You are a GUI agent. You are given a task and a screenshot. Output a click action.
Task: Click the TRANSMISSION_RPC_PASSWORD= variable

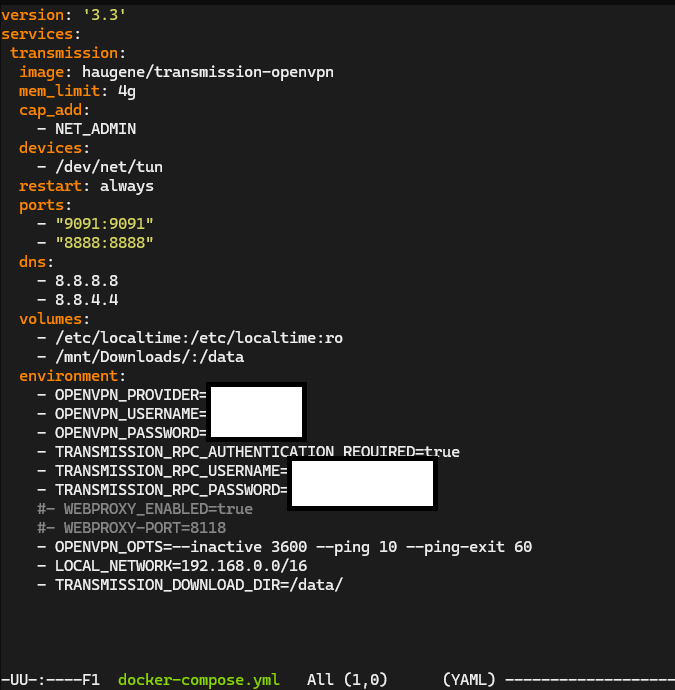click(x=171, y=490)
